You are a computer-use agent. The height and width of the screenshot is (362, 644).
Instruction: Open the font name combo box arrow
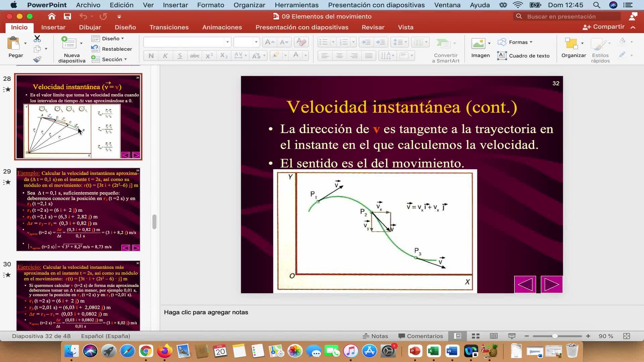pos(227,42)
